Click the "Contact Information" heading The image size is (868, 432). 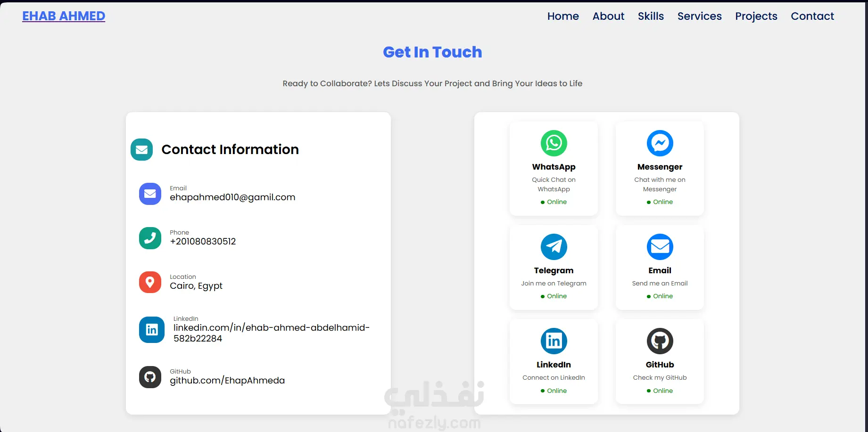tap(230, 149)
